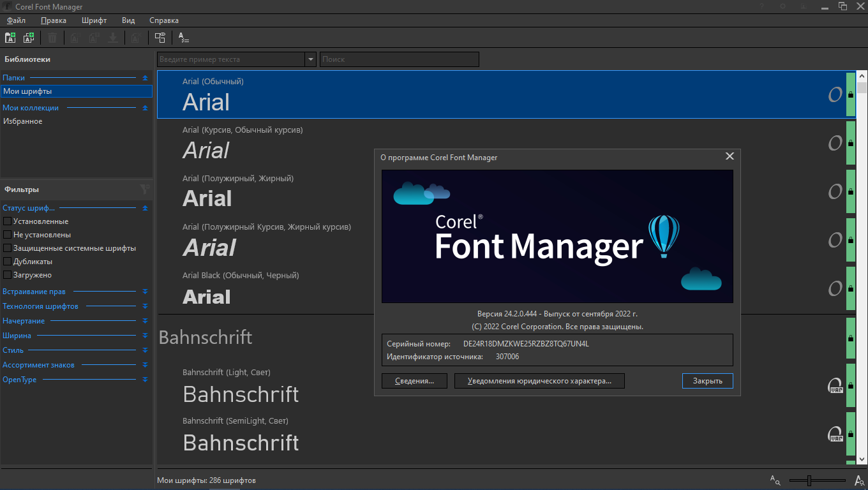The width and height of the screenshot is (868, 490).
Task: Click the help question mark in title bar
Action: pyautogui.click(x=761, y=6)
